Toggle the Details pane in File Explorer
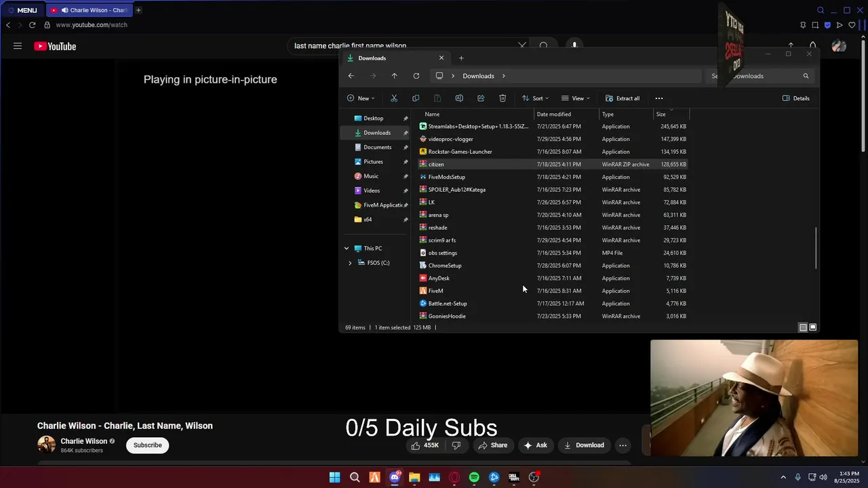 coord(796,98)
